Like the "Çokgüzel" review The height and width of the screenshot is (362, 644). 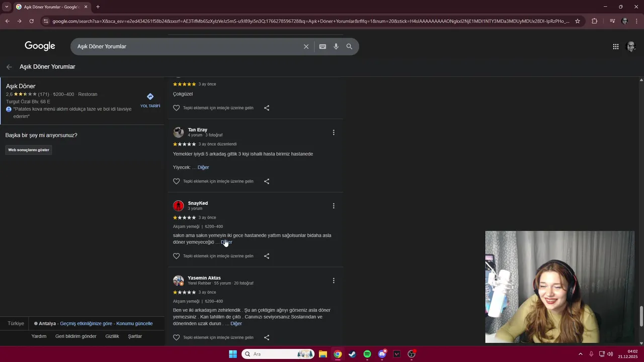click(x=177, y=108)
